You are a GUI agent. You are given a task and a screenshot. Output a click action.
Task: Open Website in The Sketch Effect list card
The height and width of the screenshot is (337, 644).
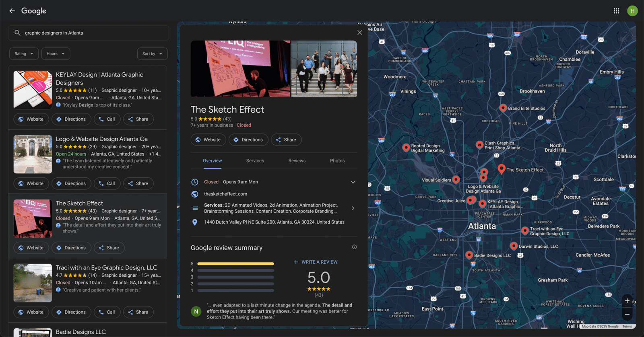(x=31, y=248)
